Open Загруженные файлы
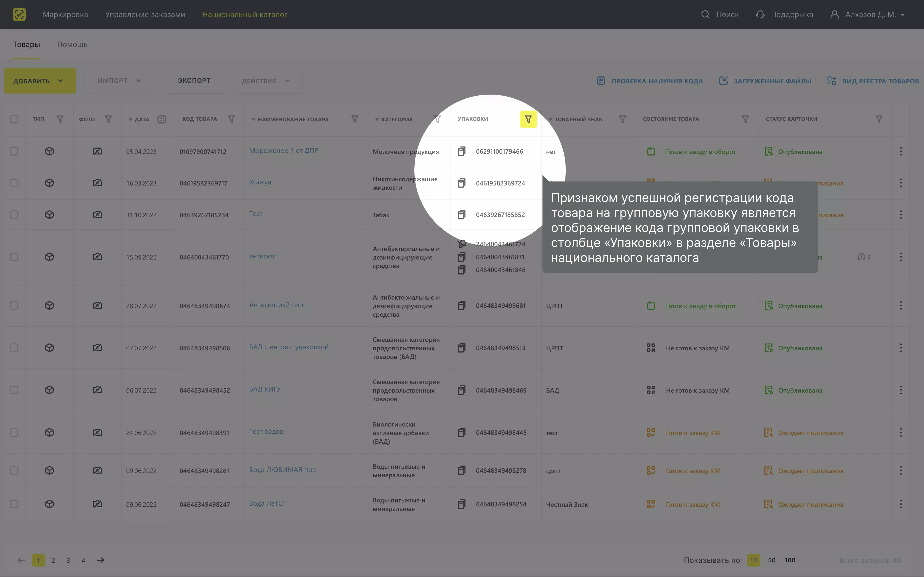Viewport: 924px width, 577px height. 765,81
